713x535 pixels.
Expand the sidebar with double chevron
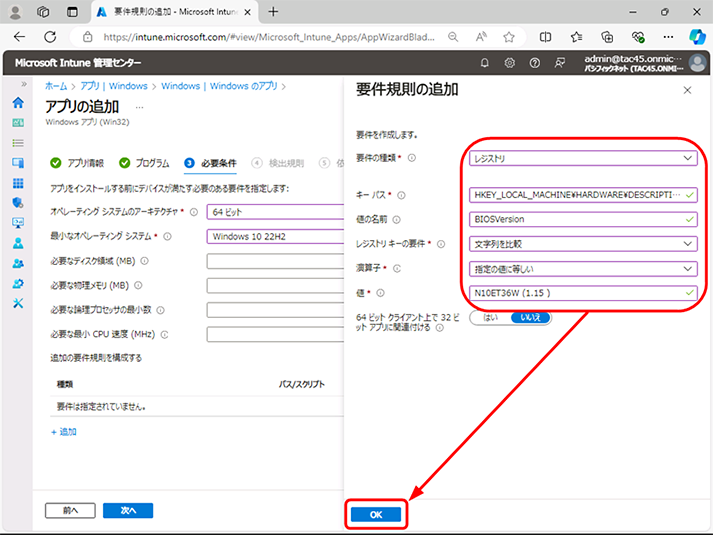24,84
